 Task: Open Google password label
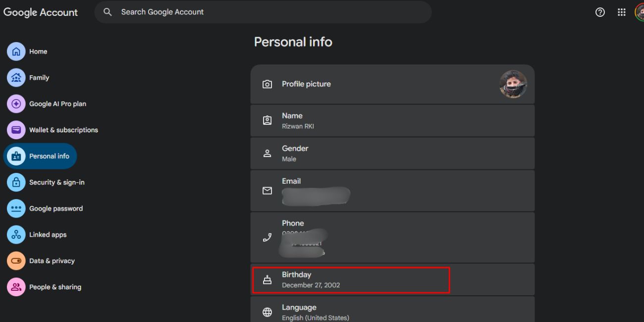click(56, 209)
